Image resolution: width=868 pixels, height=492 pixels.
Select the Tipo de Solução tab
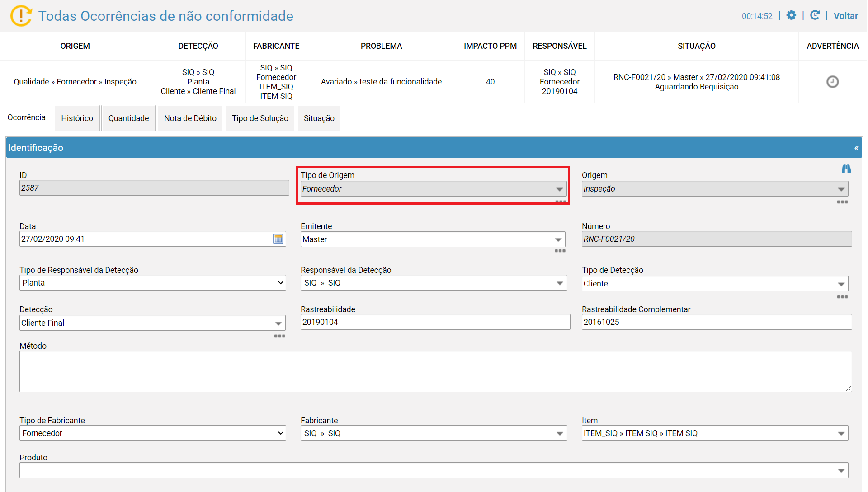pos(260,118)
